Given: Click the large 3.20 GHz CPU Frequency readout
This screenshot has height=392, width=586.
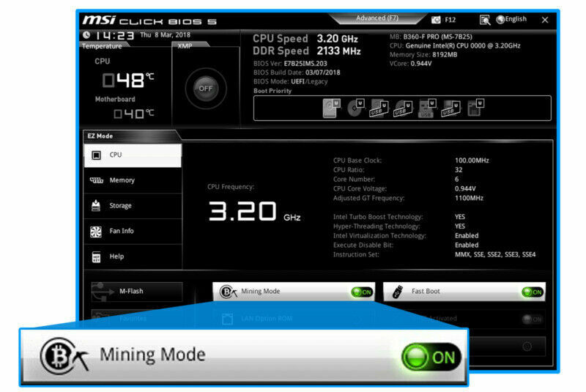Looking at the screenshot, I should pos(254,212).
